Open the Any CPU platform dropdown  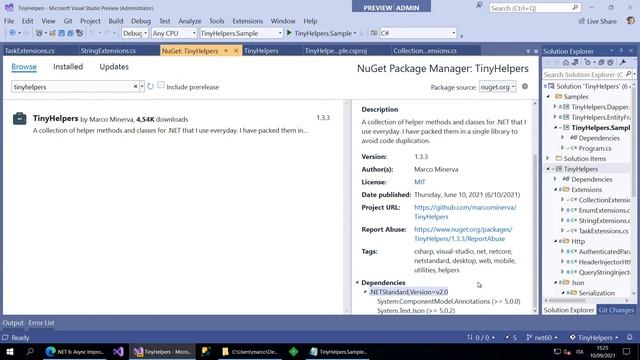point(174,33)
